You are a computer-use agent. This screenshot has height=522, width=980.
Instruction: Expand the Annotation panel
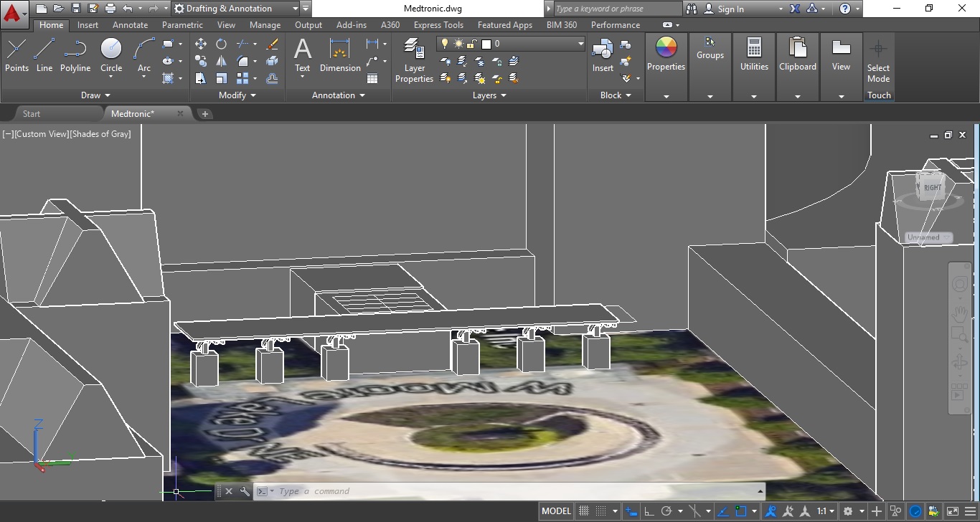click(x=339, y=95)
